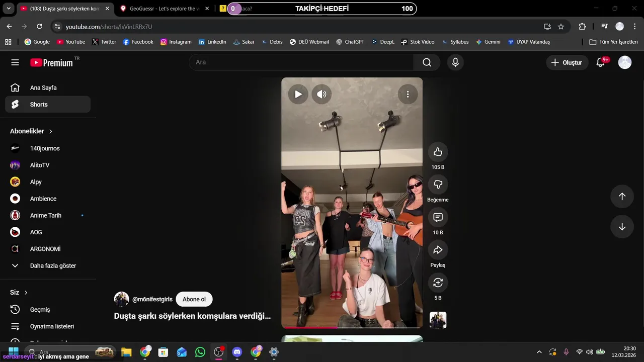Open the account avatar menu
The width and height of the screenshot is (644, 362).
pos(624,62)
